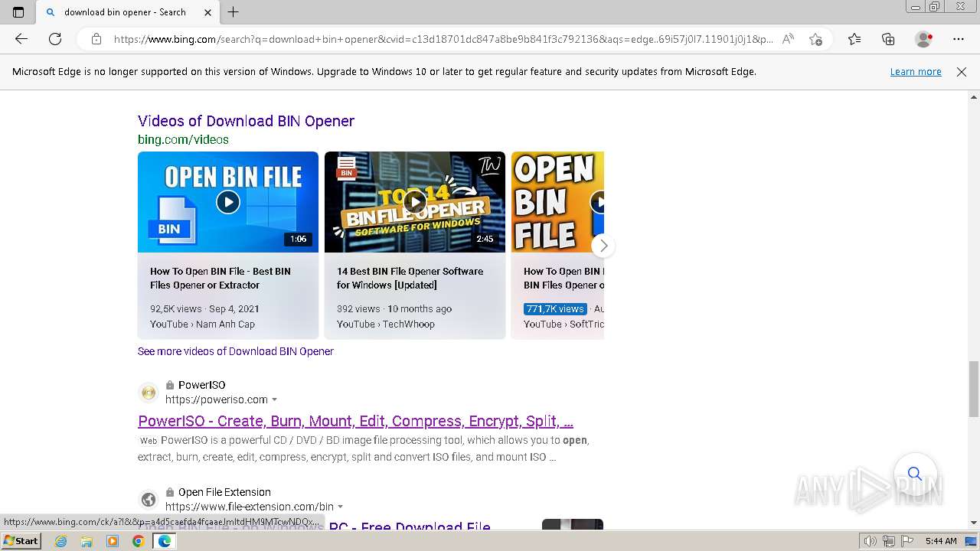The image size is (980, 551).
Task: Click the vertical scrollbar thumb
Action: [x=974, y=389]
